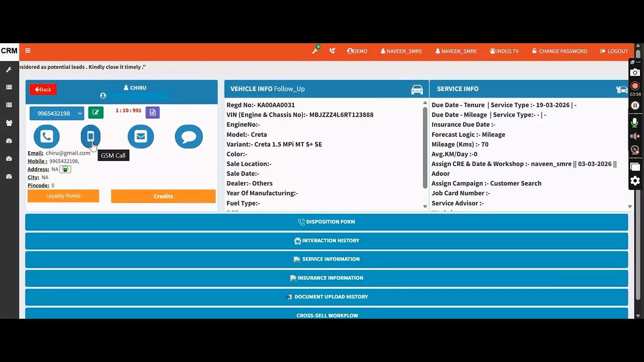Start a GSM Call with mobile icon

click(91, 136)
